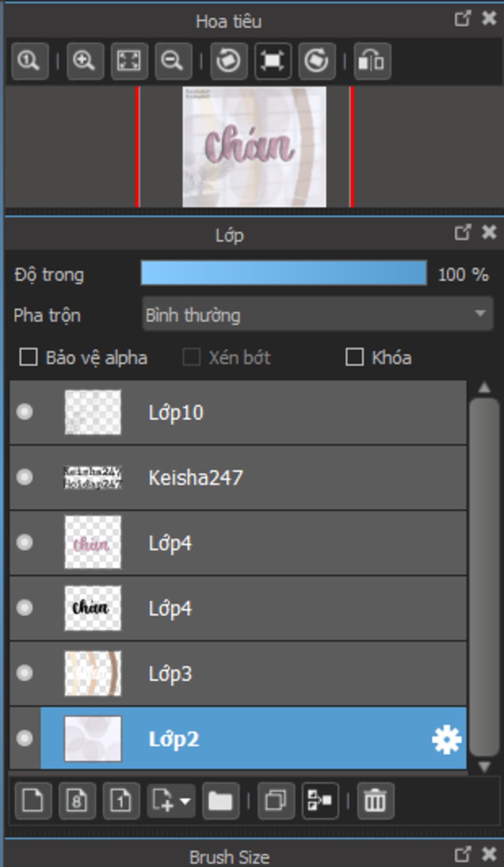Viewport: 504px width, 867px height.
Task: Duplicate the selected layer
Action: [276, 800]
